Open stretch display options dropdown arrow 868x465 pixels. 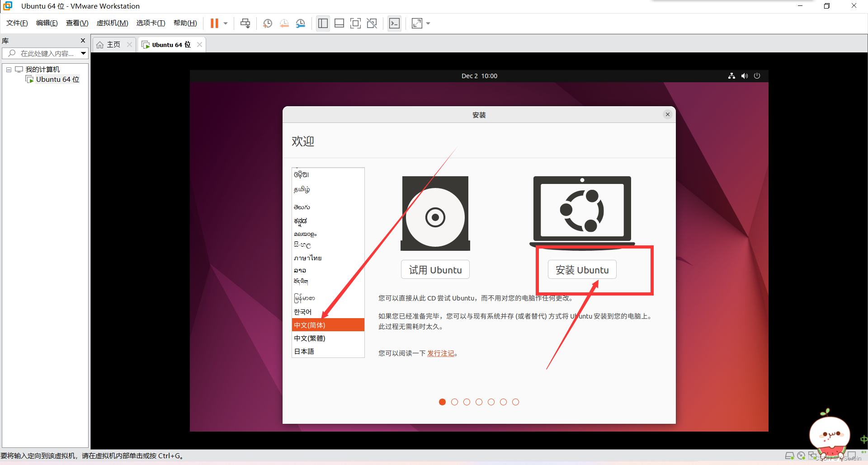pos(428,23)
